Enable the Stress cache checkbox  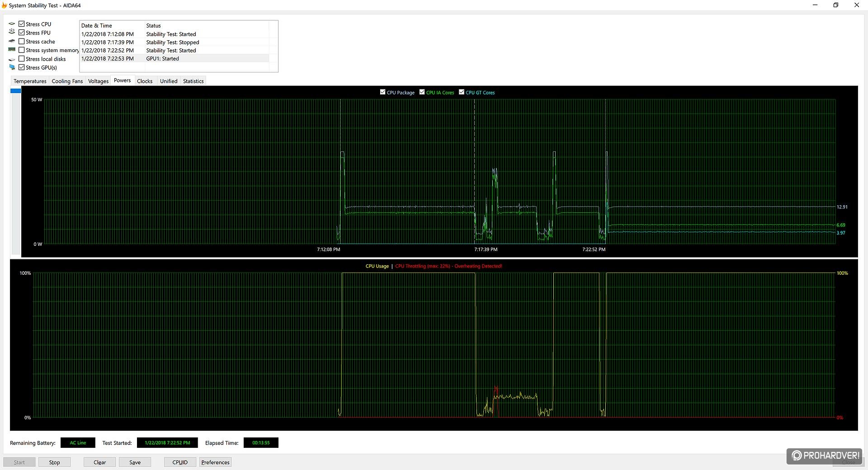[x=21, y=41]
